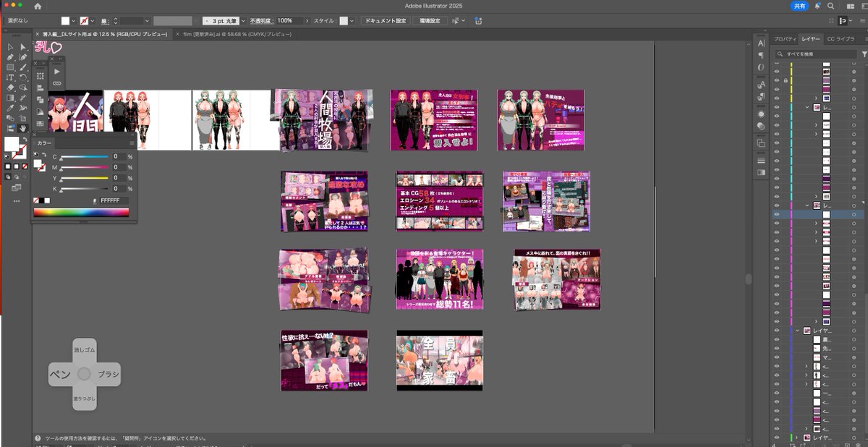
Task: Collapse the magenta 'レ...' layer above the highlighted row
Action: pos(807,205)
